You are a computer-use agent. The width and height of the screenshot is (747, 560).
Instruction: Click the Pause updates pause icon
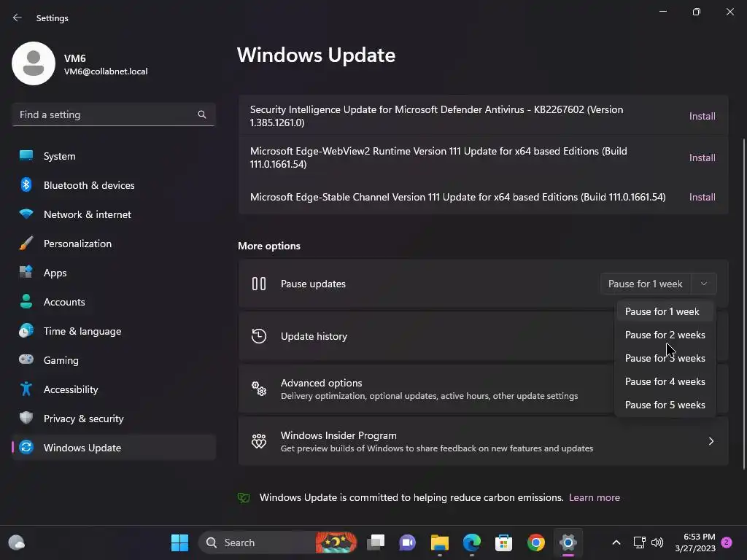click(x=259, y=284)
